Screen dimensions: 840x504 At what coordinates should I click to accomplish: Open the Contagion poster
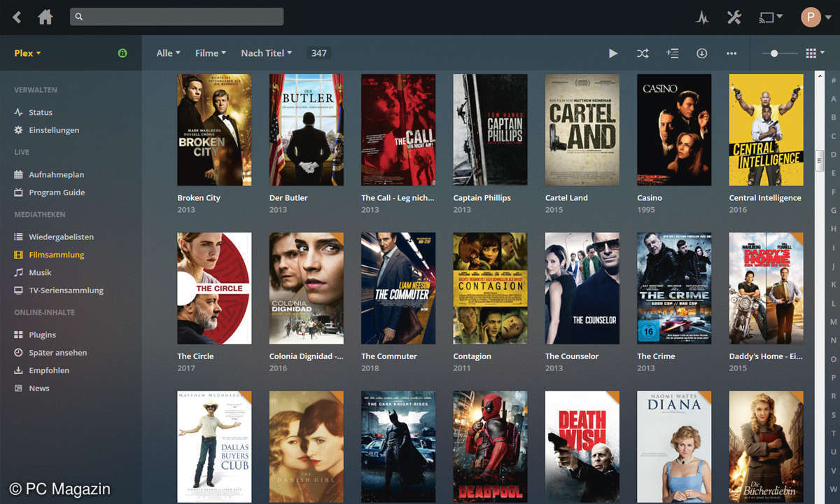coord(491,288)
